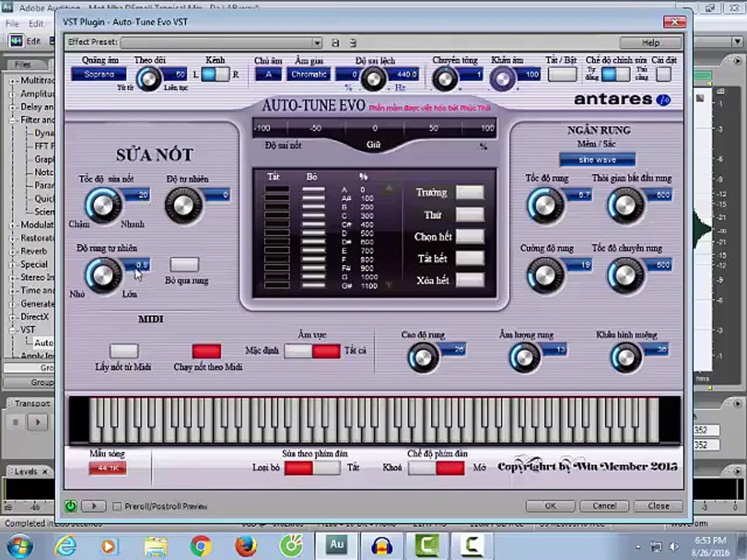Open Firefox from the taskbar
The height and width of the screenshot is (560, 747).
246,546
